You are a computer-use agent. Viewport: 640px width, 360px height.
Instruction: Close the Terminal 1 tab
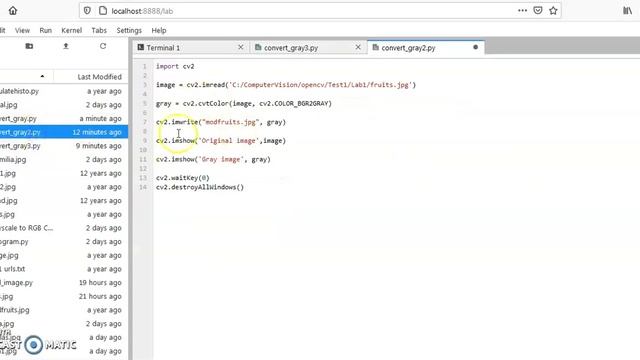click(x=240, y=47)
